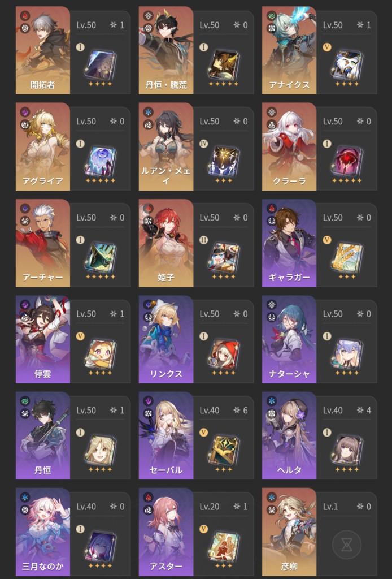Open the empty light cone slot for 彦卿
Viewport: 392px width, 579px height.
[347, 545]
